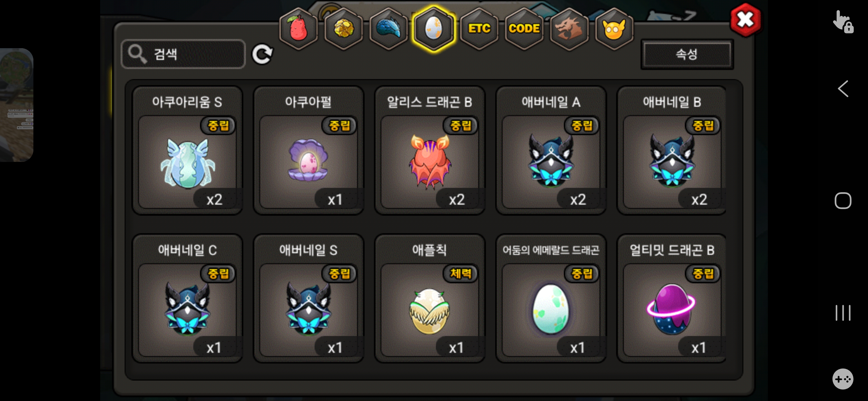Select the 아쿠아펄 shell egg
Image resolution: width=868 pixels, height=401 pixels.
point(308,150)
